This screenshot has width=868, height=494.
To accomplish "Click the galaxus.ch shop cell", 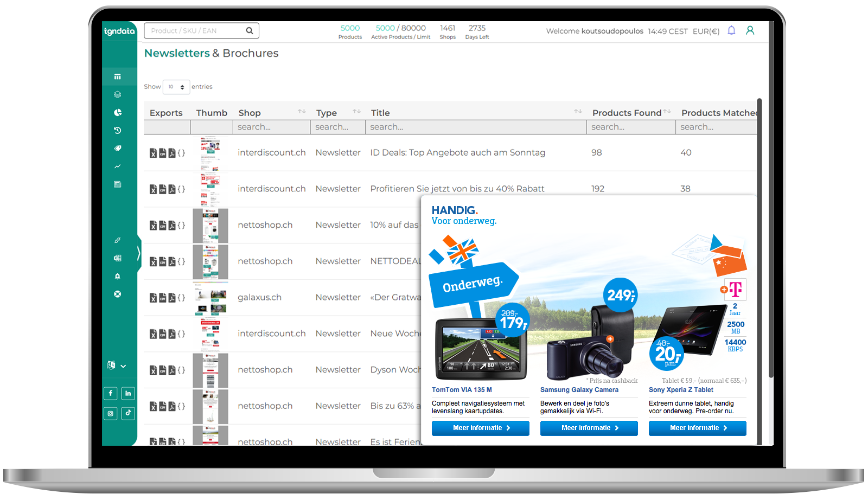I will [x=259, y=297].
